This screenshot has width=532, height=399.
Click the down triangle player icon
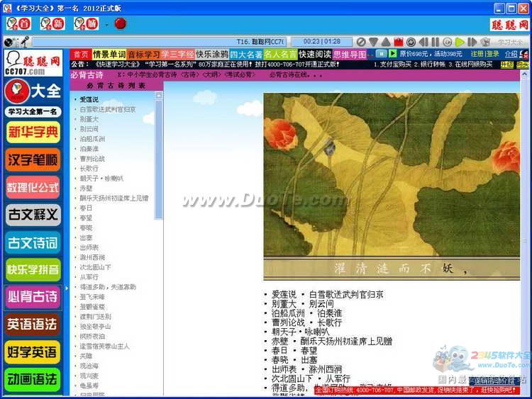pos(373,42)
